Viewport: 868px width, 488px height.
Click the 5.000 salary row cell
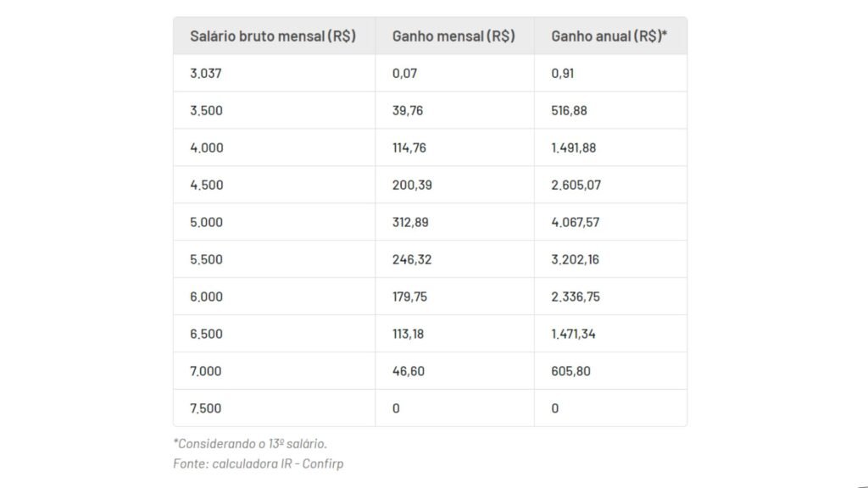207,222
